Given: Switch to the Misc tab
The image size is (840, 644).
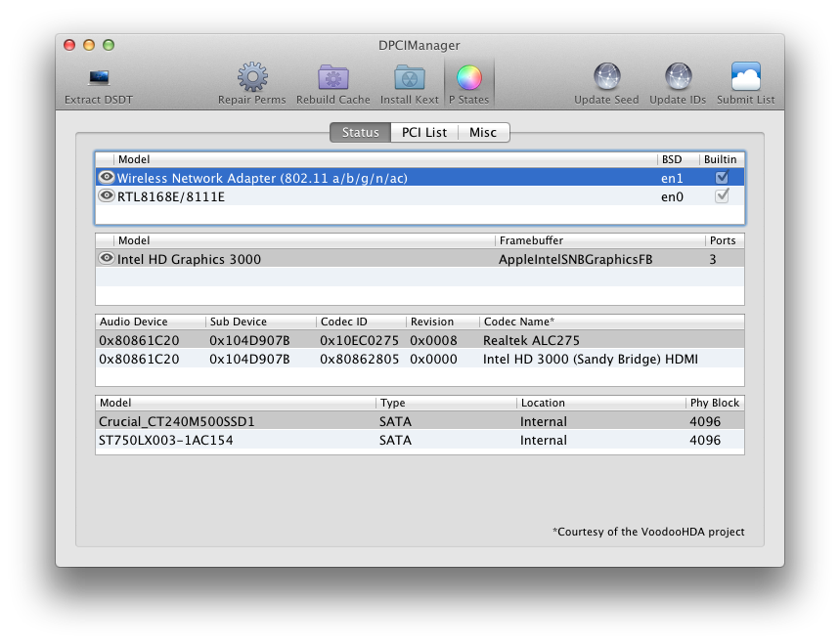Looking at the screenshot, I should pyautogui.click(x=483, y=133).
